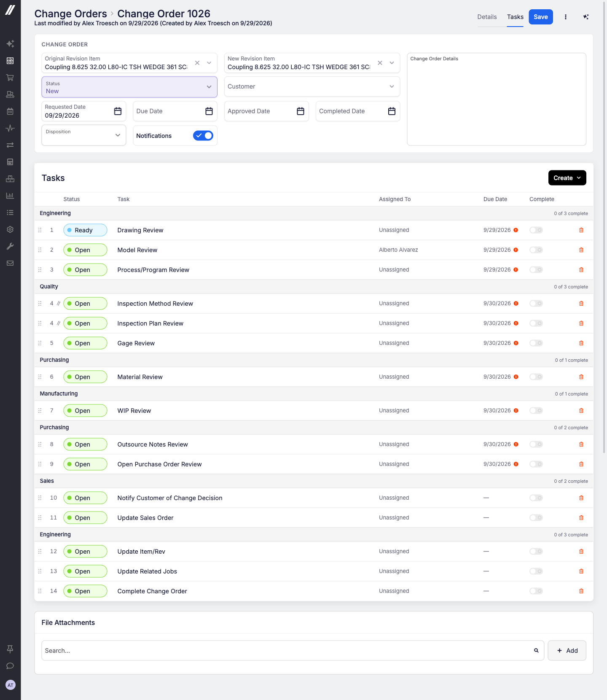This screenshot has height=700, width=607.
Task: Open the mail envelope sidebar icon
Action: 10,263
